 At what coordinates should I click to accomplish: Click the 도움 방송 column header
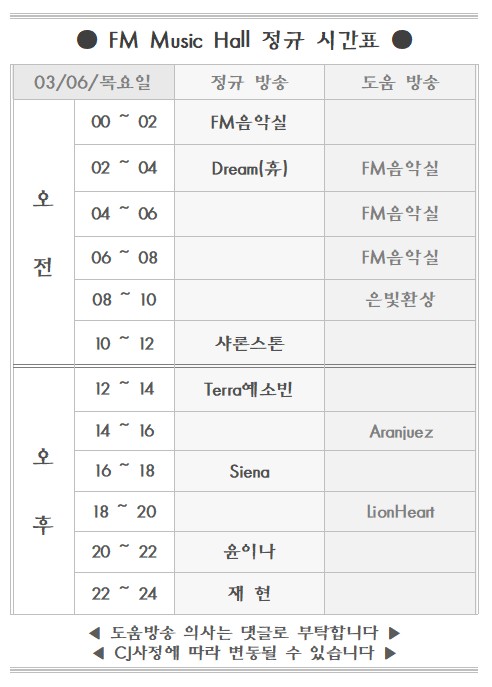(400, 82)
